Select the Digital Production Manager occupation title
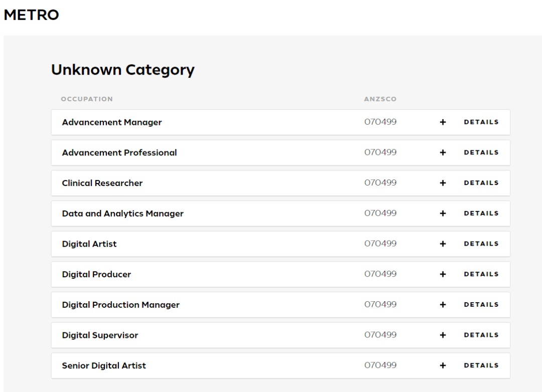This screenshot has width=542, height=392. click(120, 305)
